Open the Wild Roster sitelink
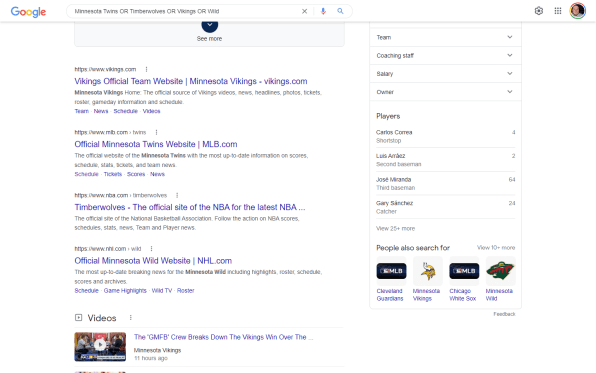The height and width of the screenshot is (373, 596). pos(185,290)
